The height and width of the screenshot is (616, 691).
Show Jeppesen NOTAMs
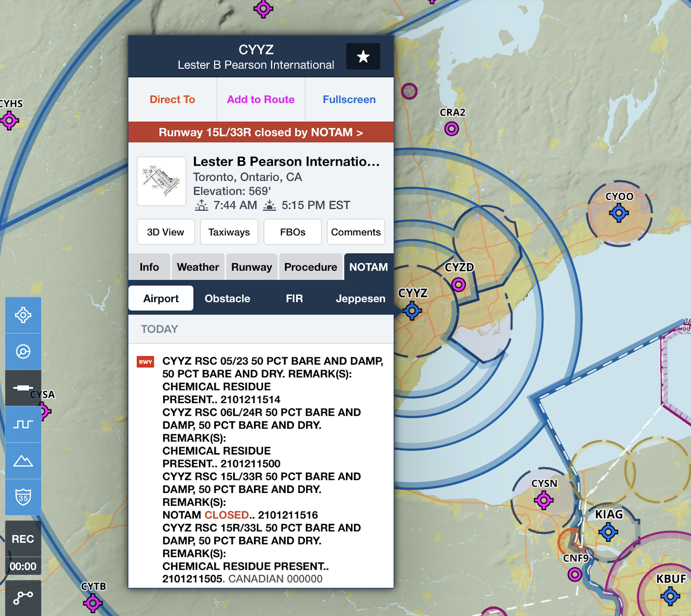361,298
